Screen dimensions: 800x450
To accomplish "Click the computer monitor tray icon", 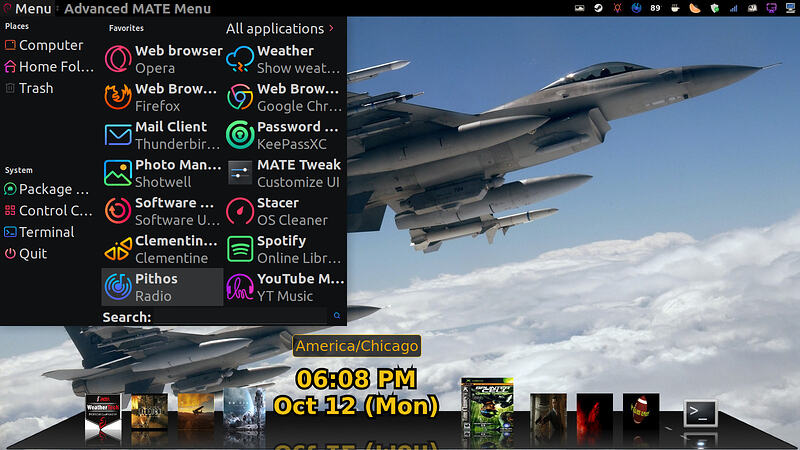I will coord(790,8).
